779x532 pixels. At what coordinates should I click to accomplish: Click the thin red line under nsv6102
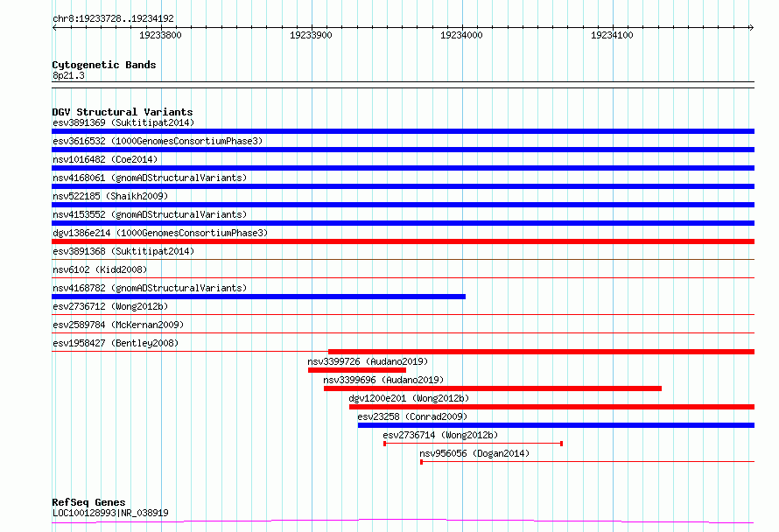click(403, 277)
